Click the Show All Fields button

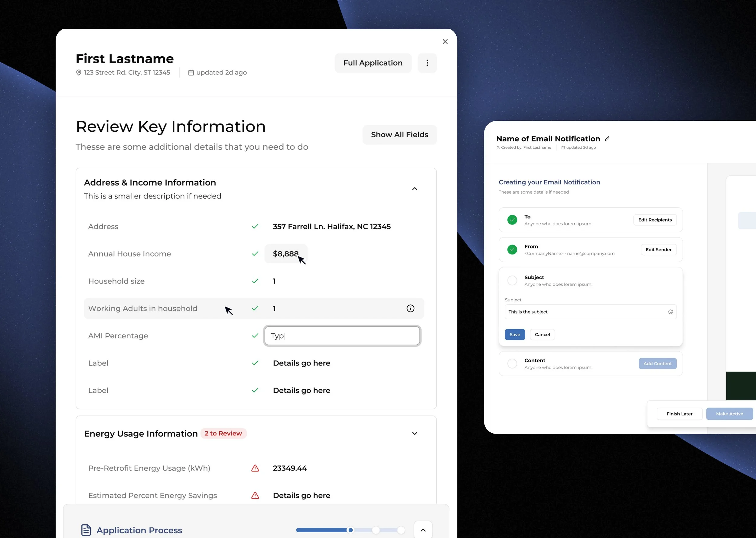(399, 134)
